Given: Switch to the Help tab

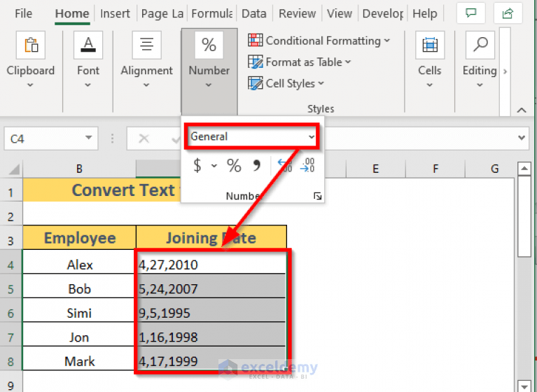Looking at the screenshot, I should point(425,14).
